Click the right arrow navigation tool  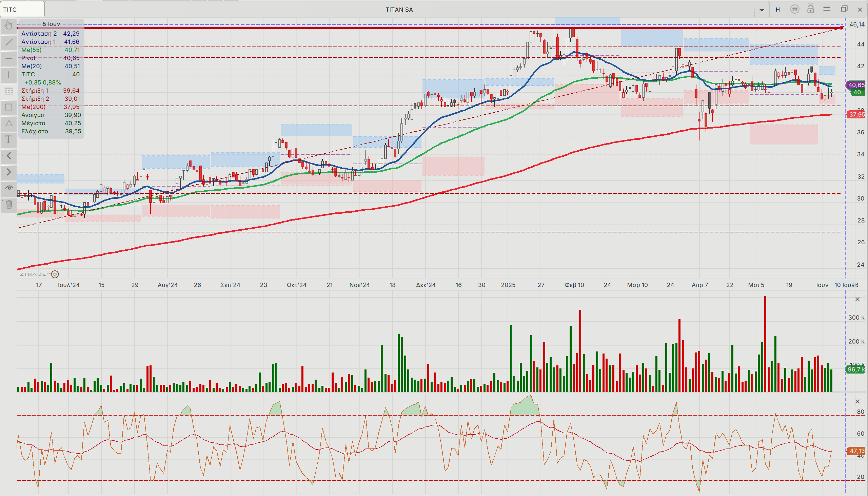click(9, 172)
